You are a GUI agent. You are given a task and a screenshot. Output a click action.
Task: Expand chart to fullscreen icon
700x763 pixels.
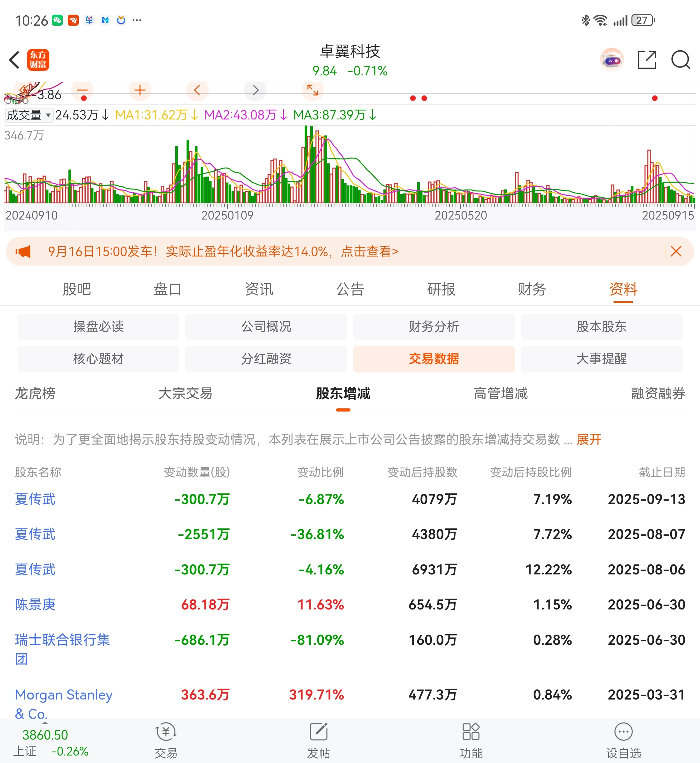tap(313, 90)
